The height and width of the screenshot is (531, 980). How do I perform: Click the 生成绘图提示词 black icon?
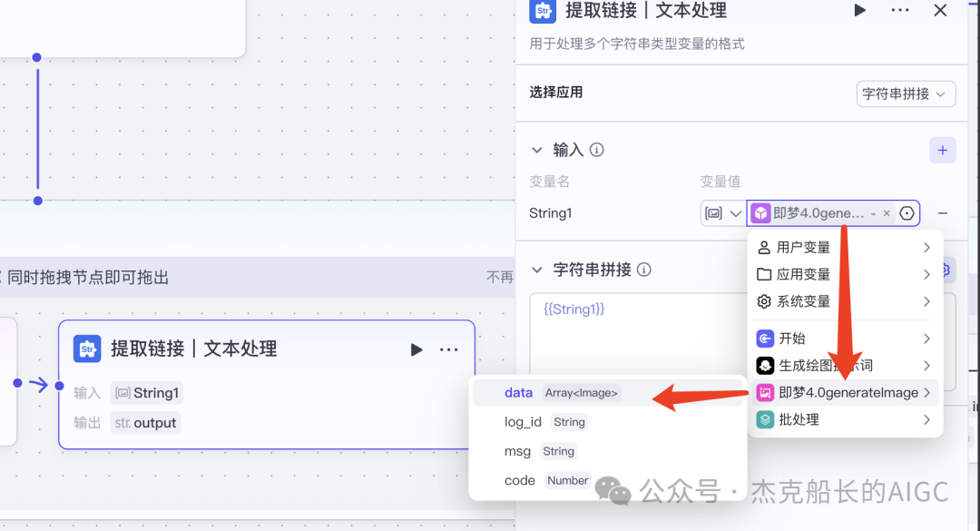(x=765, y=365)
